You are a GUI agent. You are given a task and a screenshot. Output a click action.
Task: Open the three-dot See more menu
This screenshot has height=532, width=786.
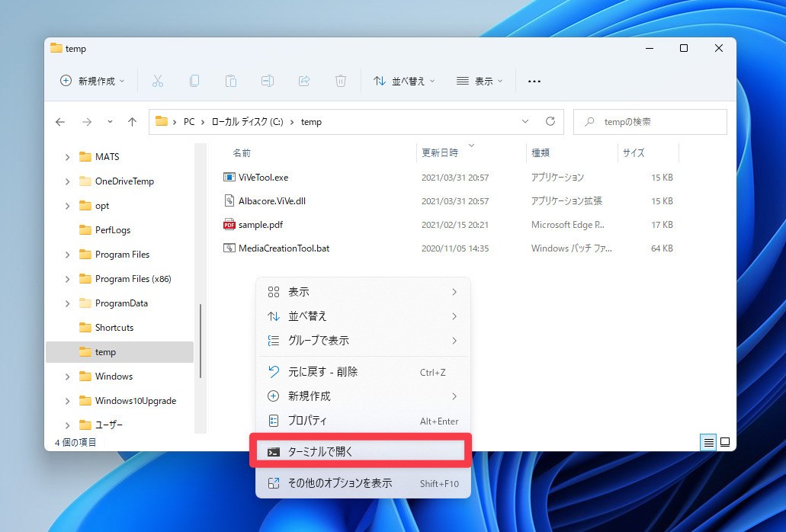click(534, 81)
